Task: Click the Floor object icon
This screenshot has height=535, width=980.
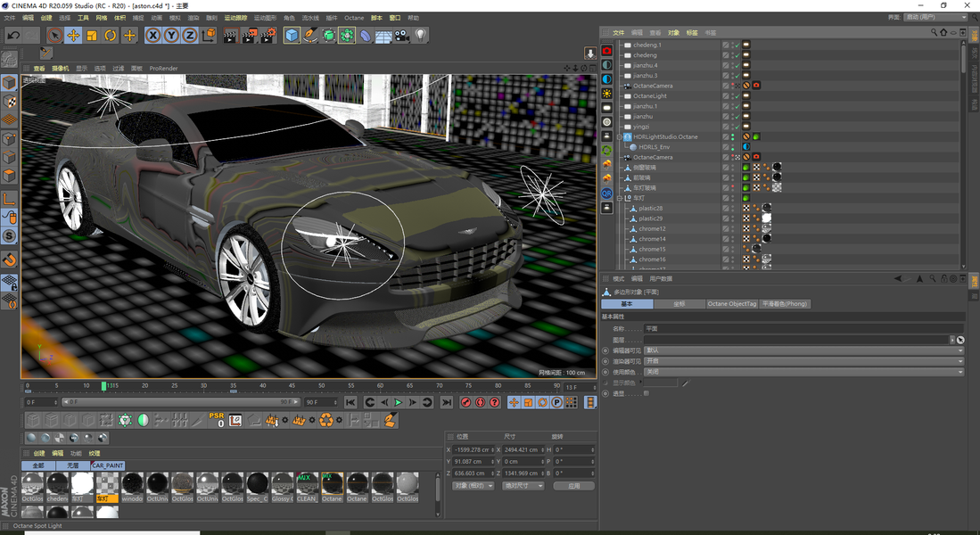Action: pos(383,36)
